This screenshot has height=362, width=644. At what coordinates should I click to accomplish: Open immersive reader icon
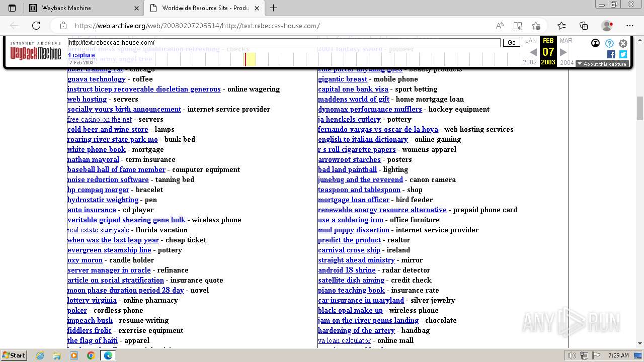pyautogui.click(x=518, y=26)
